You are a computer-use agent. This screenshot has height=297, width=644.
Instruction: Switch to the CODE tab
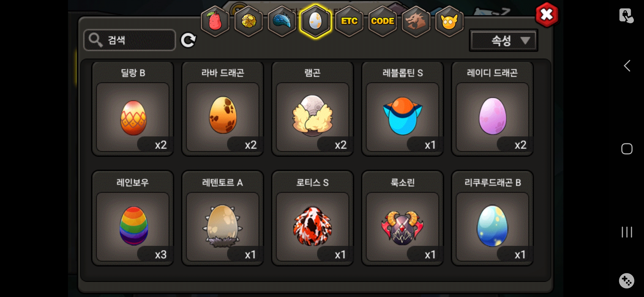click(383, 21)
